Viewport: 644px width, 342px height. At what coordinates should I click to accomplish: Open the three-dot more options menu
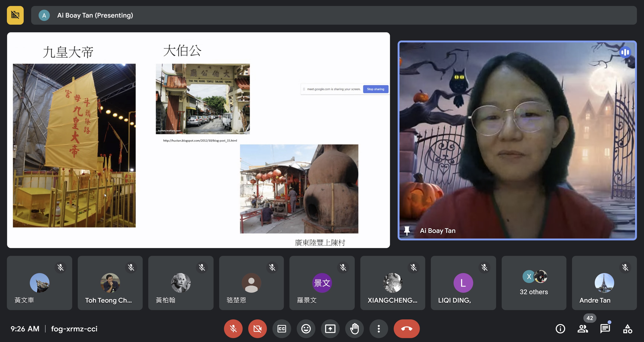click(x=378, y=329)
